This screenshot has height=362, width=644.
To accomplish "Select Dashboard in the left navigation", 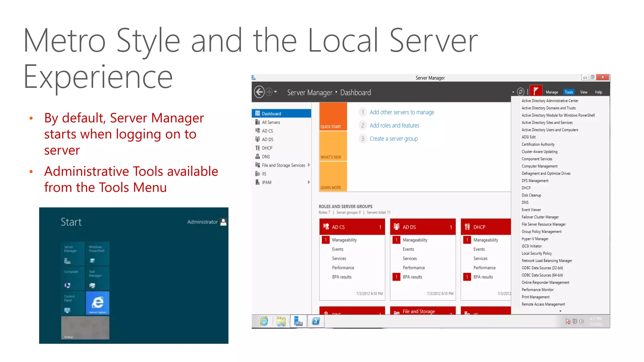I will [x=281, y=113].
